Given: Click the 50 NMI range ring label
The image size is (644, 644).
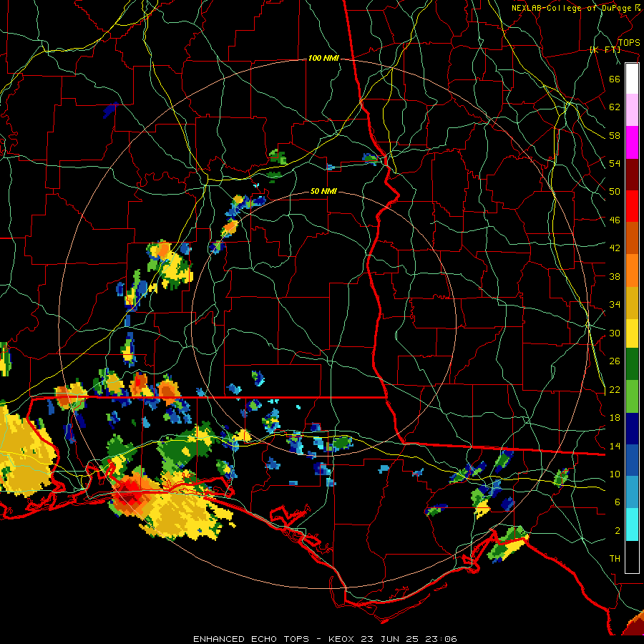Looking at the screenshot, I should coord(323,191).
